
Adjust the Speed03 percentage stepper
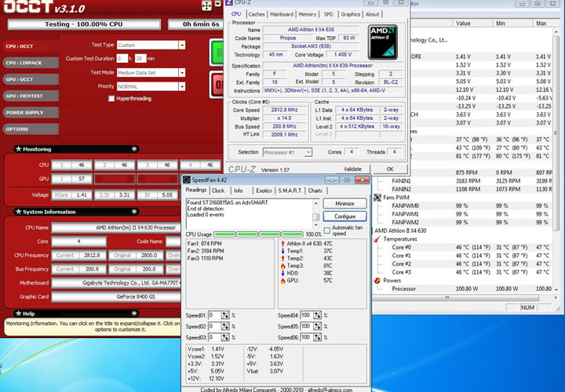[225, 338]
